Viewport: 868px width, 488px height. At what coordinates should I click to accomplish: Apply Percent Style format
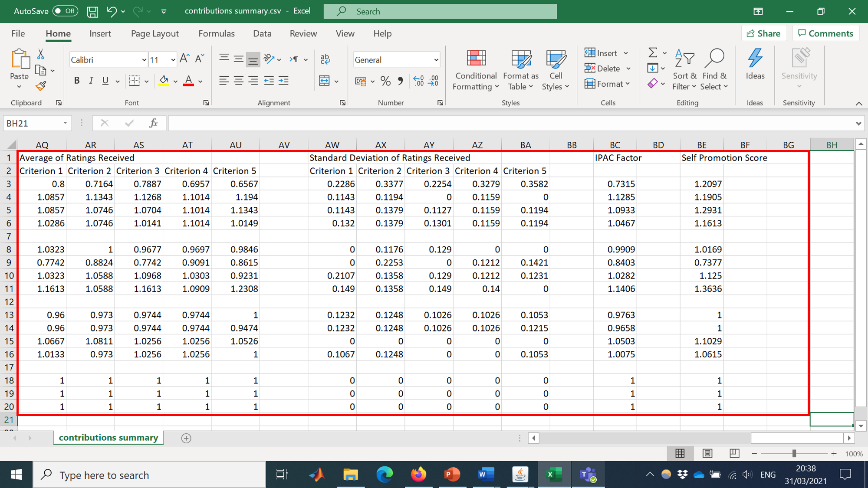click(385, 81)
